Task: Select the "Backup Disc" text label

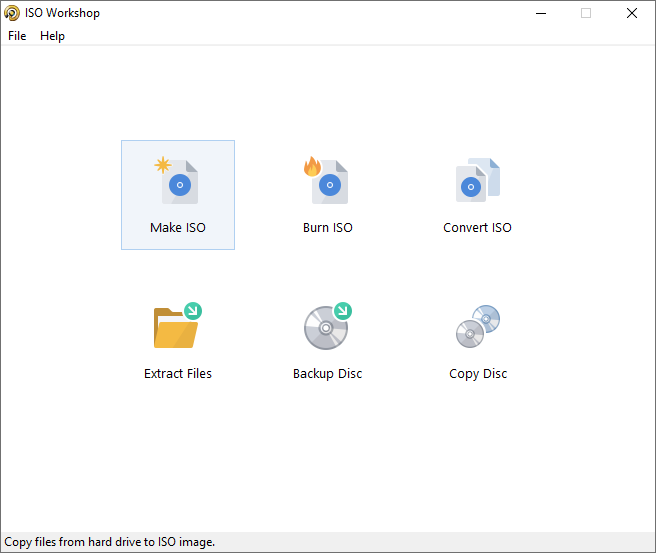Action: click(x=328, y=374)
